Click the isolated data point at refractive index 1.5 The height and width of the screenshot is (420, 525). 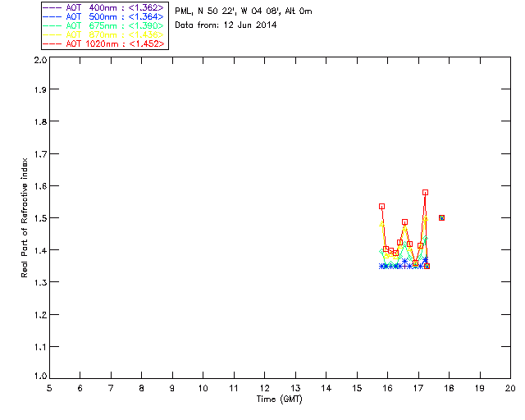click(x=441, y=217)
